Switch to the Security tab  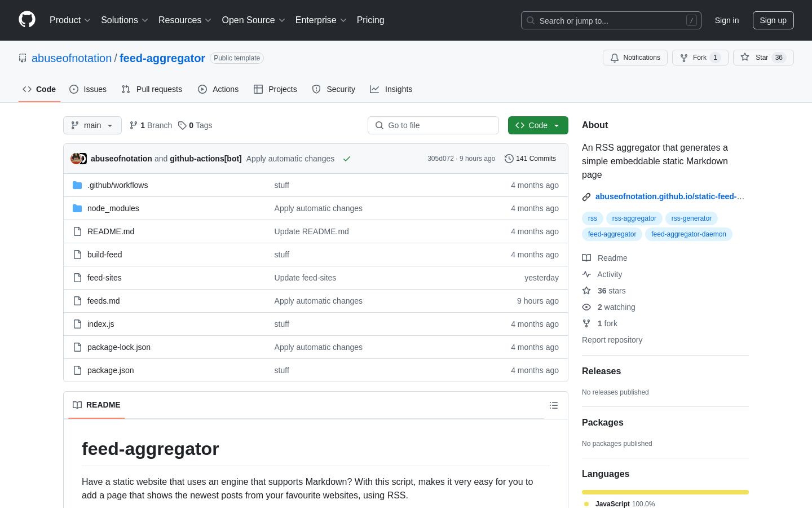click(x=334, y=89)
